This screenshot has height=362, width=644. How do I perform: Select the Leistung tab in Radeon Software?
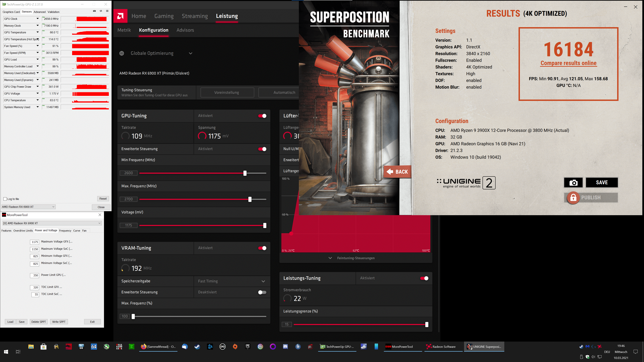click(227, 16)
